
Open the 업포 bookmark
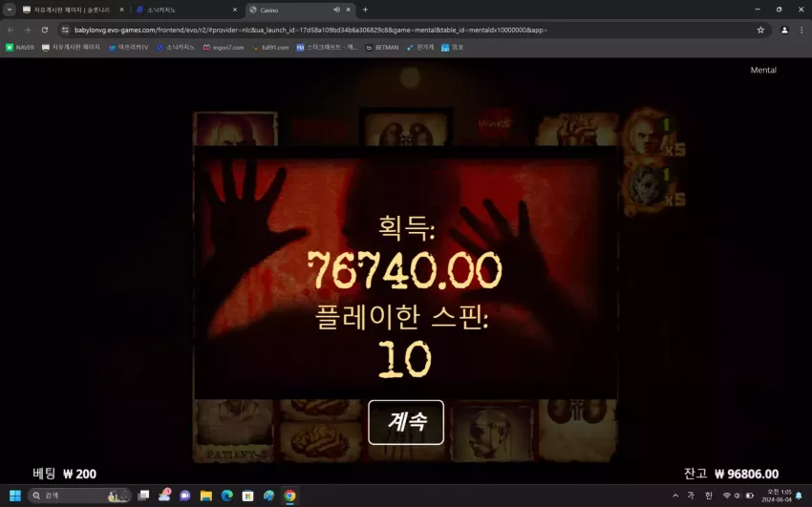(452, 47)
